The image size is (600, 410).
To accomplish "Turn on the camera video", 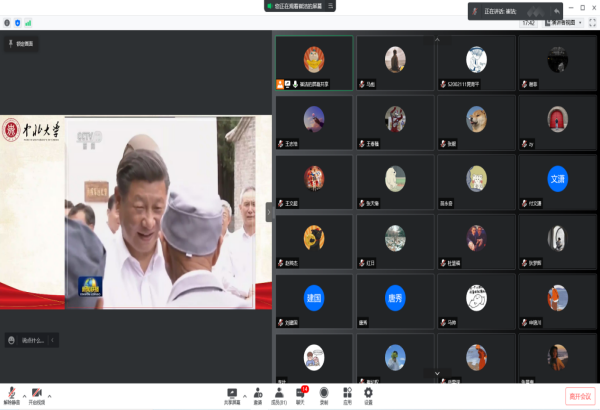I will pyautogui.click(x=36, y=395).
